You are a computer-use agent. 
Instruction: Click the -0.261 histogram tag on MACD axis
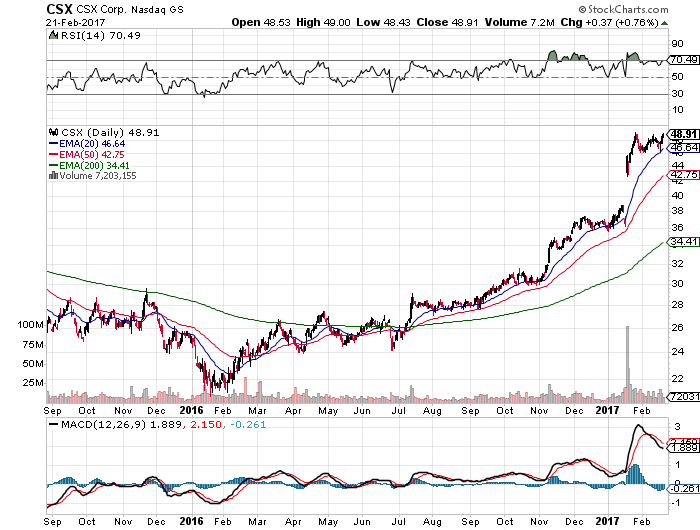683,488
